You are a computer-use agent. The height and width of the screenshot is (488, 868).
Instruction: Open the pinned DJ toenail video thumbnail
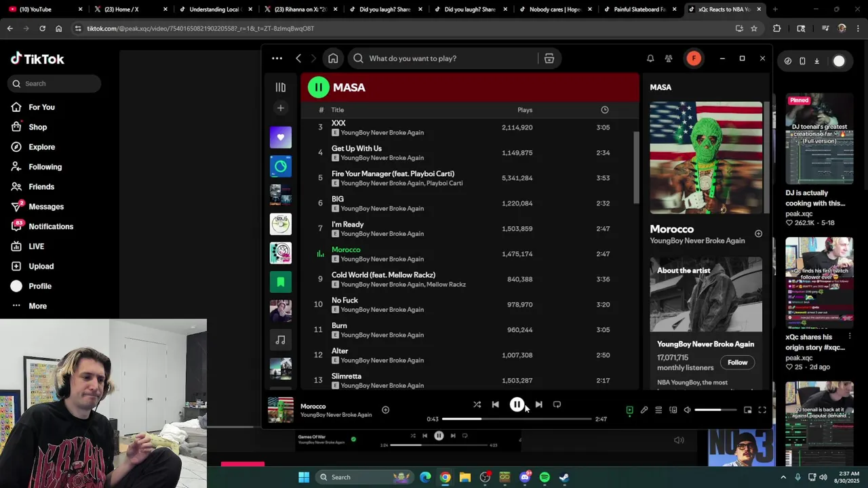tap(819, 139)
